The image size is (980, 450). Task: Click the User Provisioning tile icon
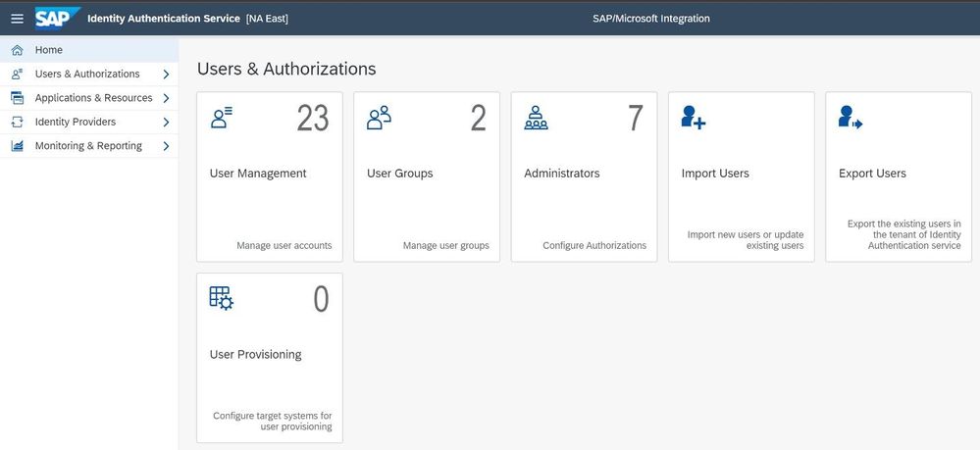click(222, 298)
